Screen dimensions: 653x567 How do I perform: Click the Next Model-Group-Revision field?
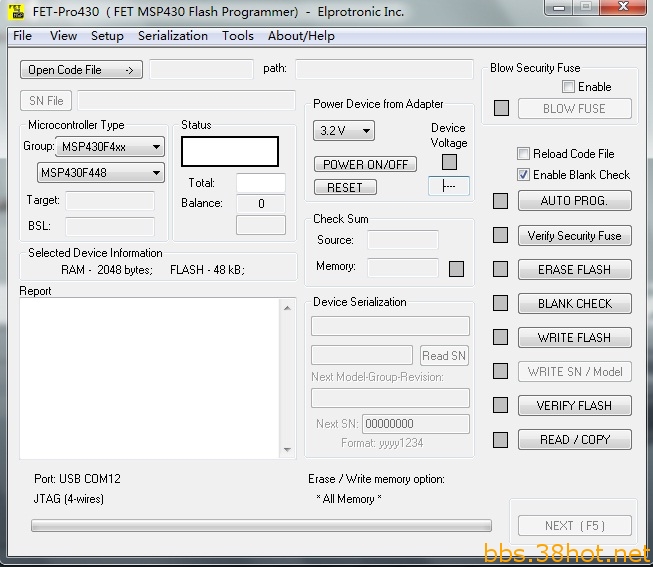click(390, 398)
